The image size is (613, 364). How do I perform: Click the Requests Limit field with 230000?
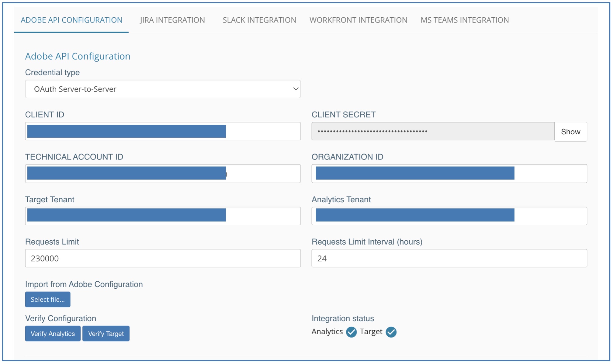tap(163, 258)
